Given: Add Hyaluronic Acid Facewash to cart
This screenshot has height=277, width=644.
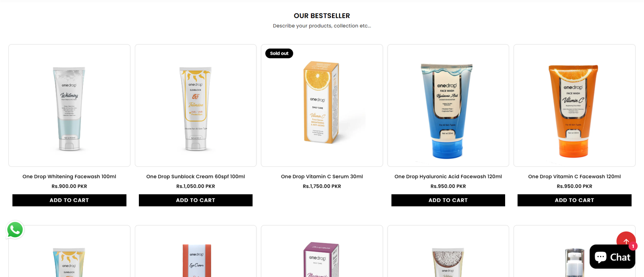Looking at the screenshot, I should click(448, 200).
